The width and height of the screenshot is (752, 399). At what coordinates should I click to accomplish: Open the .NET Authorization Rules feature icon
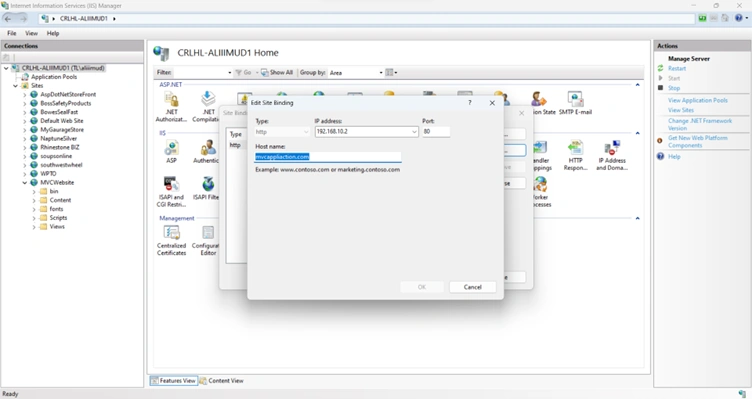[171, 106]
